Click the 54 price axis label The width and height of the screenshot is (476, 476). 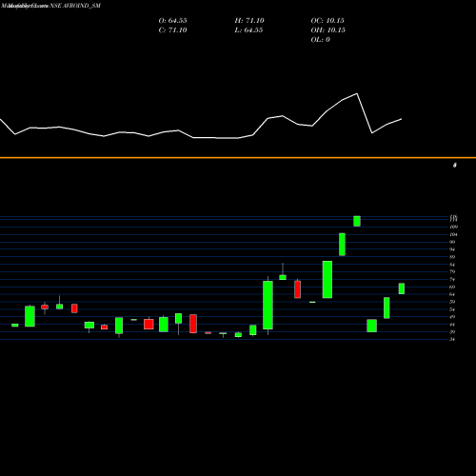452,309
